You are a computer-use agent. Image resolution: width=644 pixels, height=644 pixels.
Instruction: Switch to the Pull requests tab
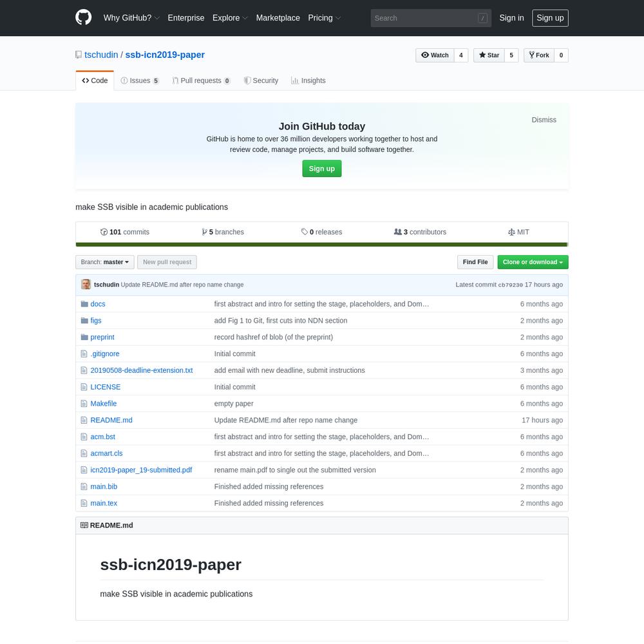[201, 80]
